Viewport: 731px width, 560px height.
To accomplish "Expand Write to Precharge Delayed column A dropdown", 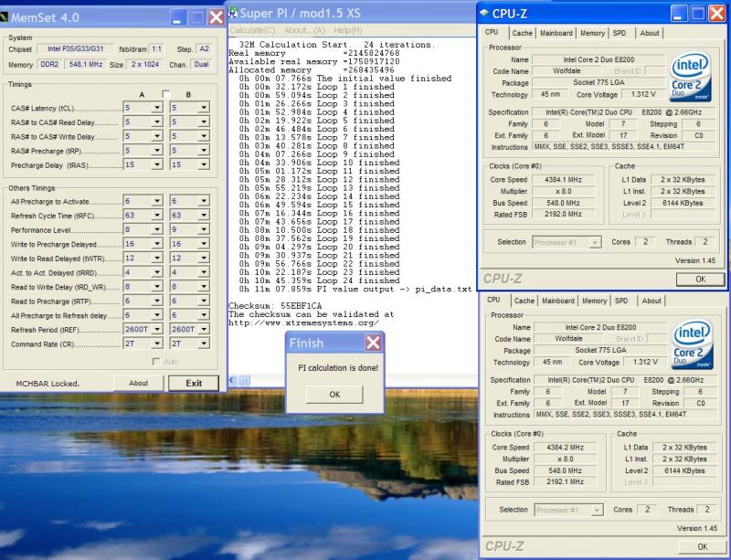I will click(157, 244).
